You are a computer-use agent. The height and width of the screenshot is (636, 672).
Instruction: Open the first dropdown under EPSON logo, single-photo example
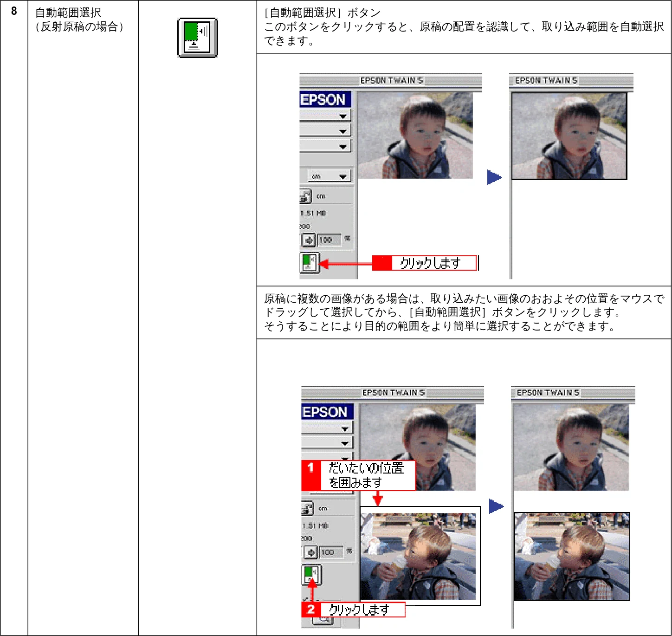(x=325, y=115)
